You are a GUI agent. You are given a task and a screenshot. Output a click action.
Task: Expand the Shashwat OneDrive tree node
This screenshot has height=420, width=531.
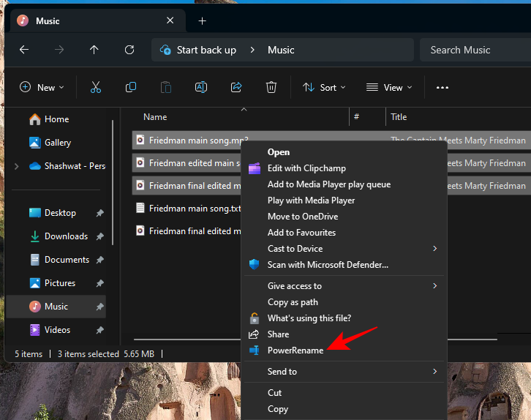pyautogui.click(x=17, y=166)
